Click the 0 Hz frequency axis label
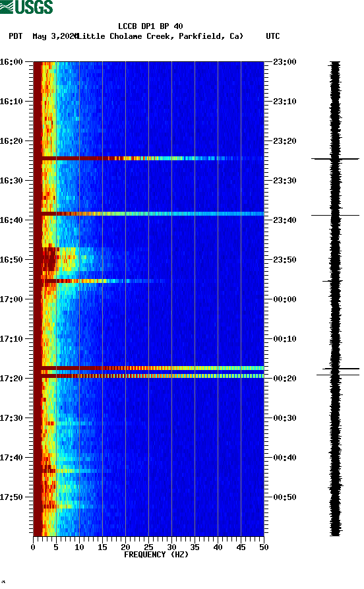The image size is (364, 589). 33,547
